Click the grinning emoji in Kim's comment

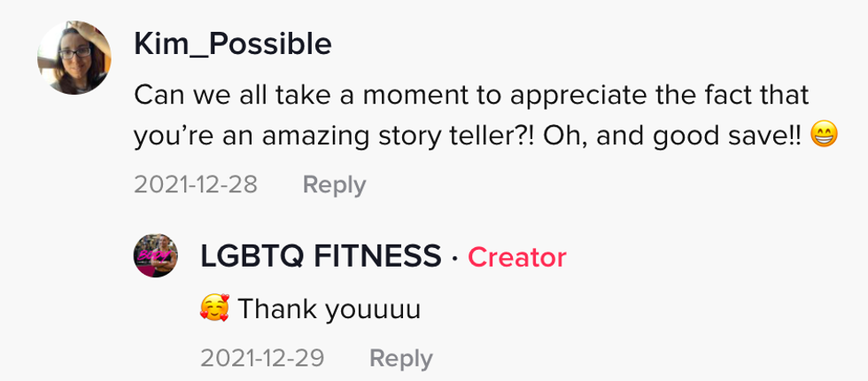point(825,136)
